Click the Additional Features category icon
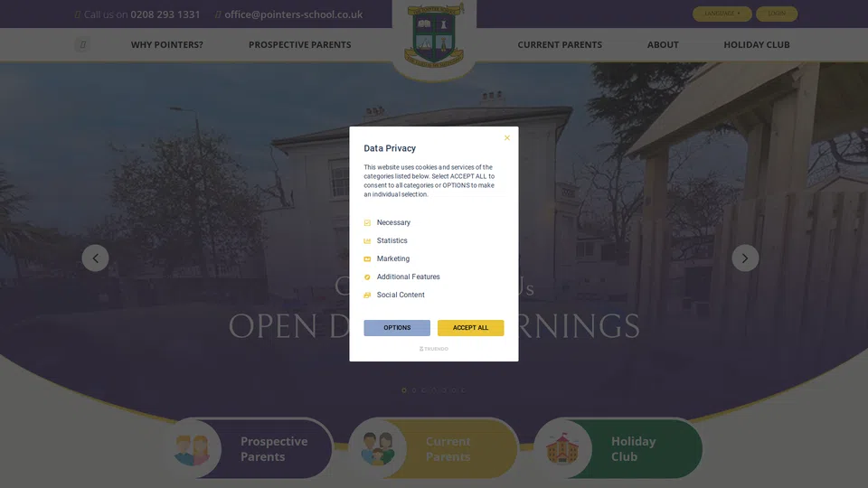Viewport: 868px width, 488px height. 367,277
